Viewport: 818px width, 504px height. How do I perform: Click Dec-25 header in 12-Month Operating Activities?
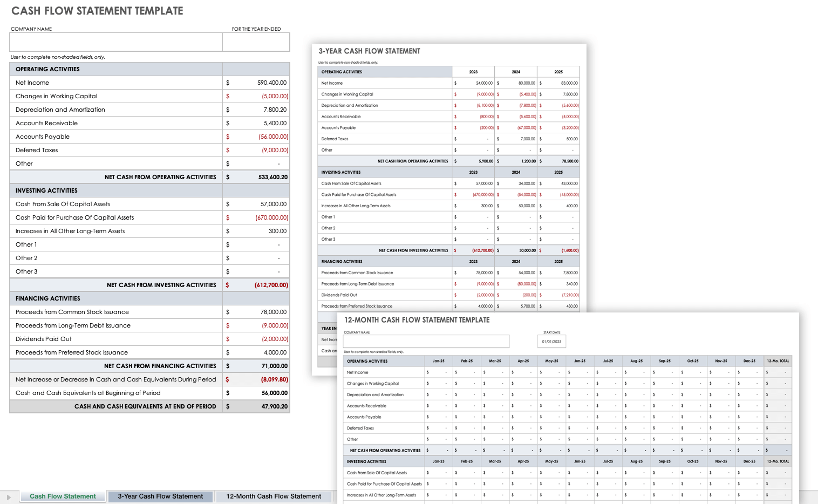pyautogui.click(x=749, y=361)
